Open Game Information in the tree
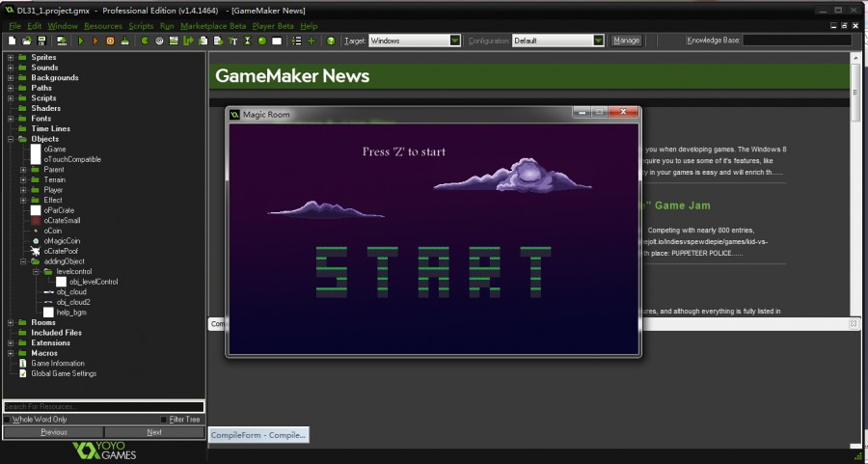The image size is (868, 464). (x=58, y=364)
